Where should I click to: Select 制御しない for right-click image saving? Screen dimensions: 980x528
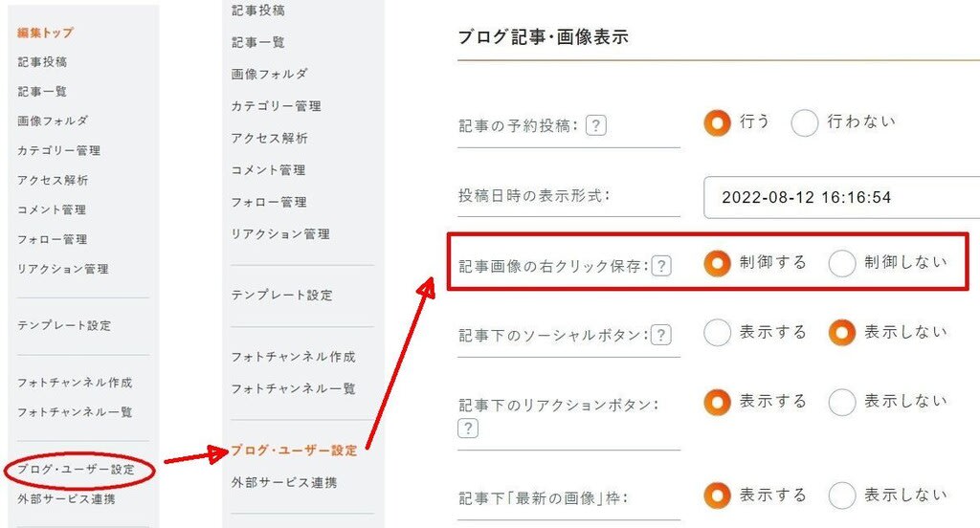[842, 263]
